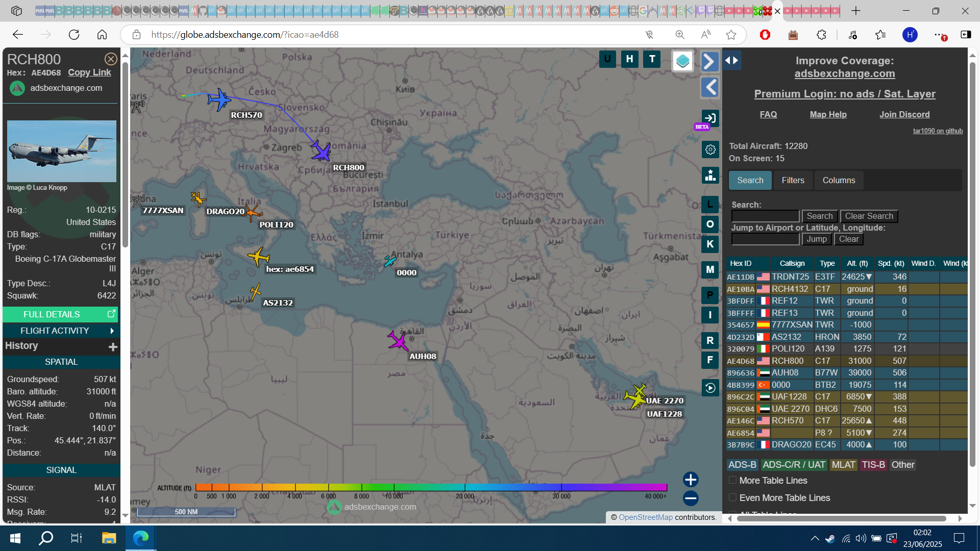Viewport: 980px width, 551px height.
Task: Toggle the O map option
Action: 710,224
